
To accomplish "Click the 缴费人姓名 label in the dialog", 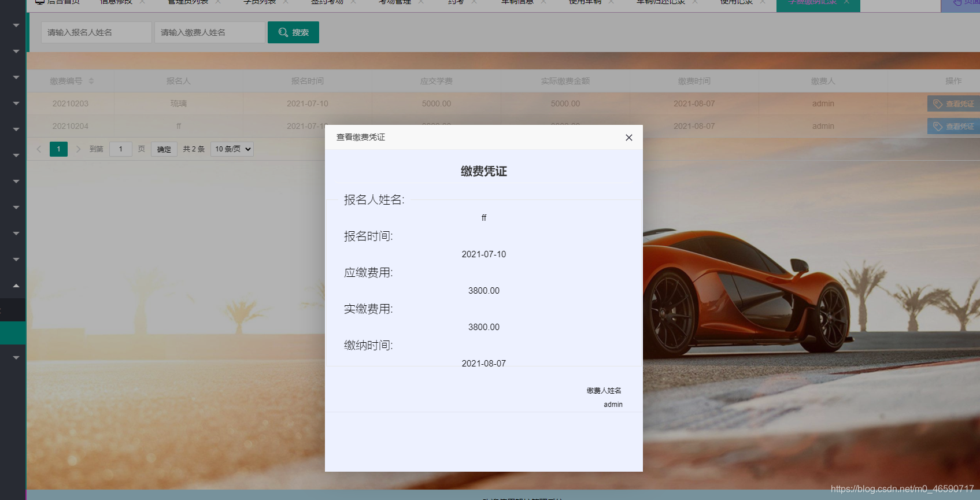I will (604, 391).
